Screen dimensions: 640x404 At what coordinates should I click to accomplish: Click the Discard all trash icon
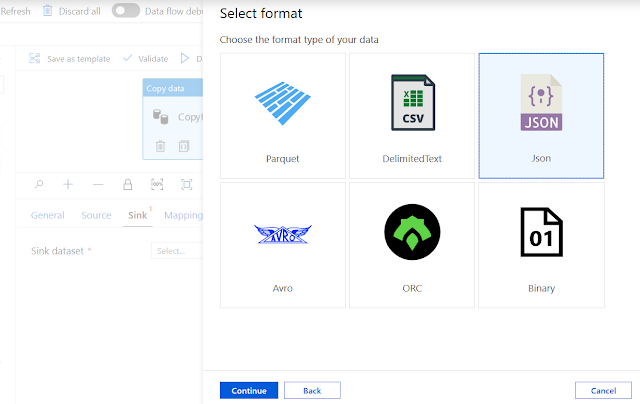[x=47, y=11]
